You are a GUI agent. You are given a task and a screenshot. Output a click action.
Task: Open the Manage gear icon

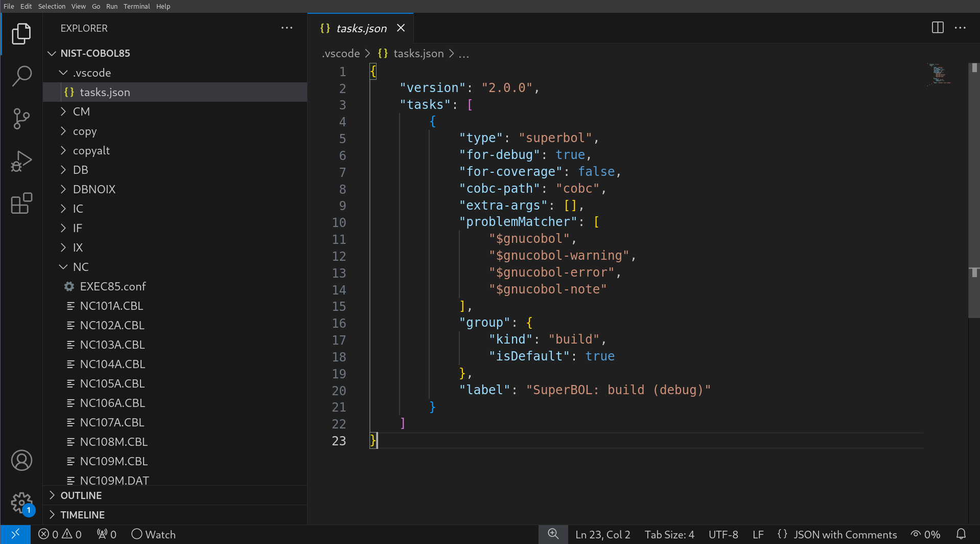(21, 503)
